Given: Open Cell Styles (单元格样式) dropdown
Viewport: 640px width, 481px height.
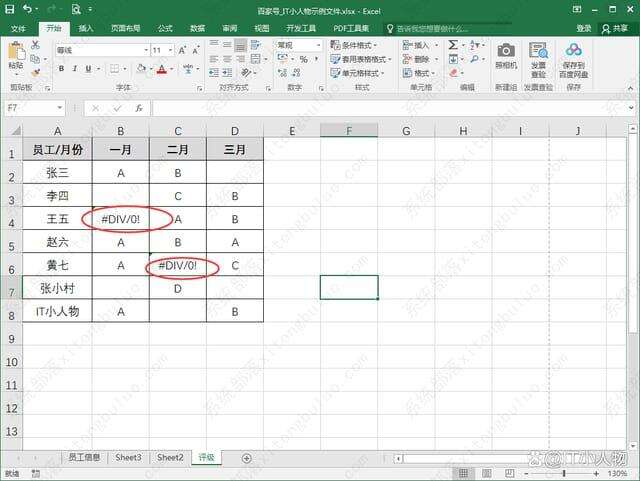Looking at the screenshot, I should click(358, 73).
